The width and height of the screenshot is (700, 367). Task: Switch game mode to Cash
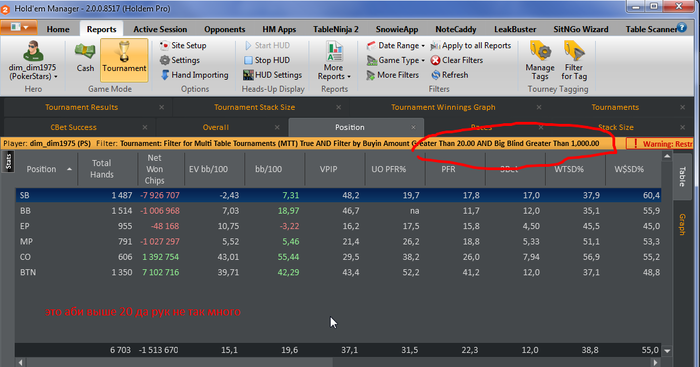click(85, 58)
